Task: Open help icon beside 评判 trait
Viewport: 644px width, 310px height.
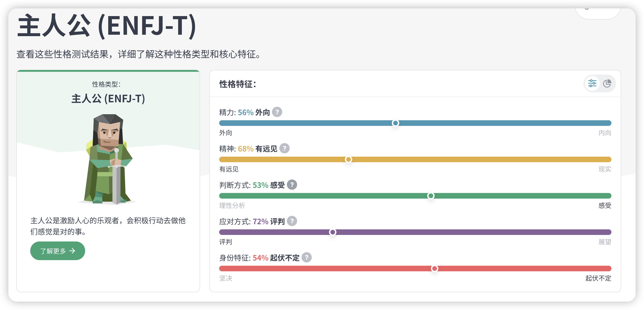Action: pos(292,221)
